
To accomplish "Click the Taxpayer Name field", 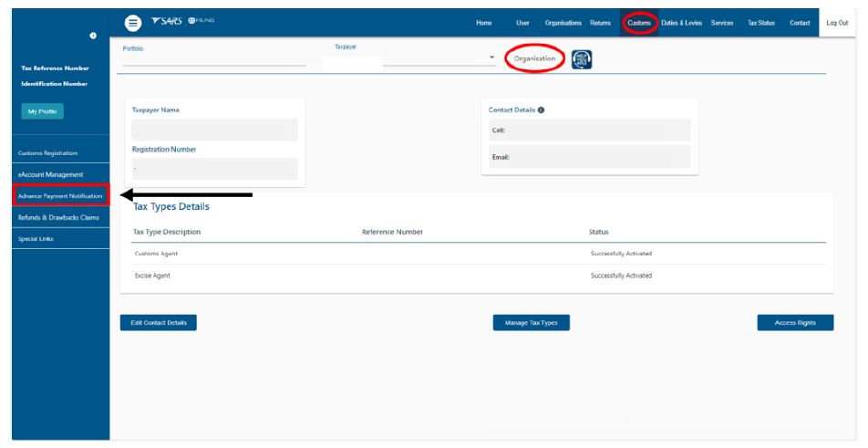I will click(215, 130).
